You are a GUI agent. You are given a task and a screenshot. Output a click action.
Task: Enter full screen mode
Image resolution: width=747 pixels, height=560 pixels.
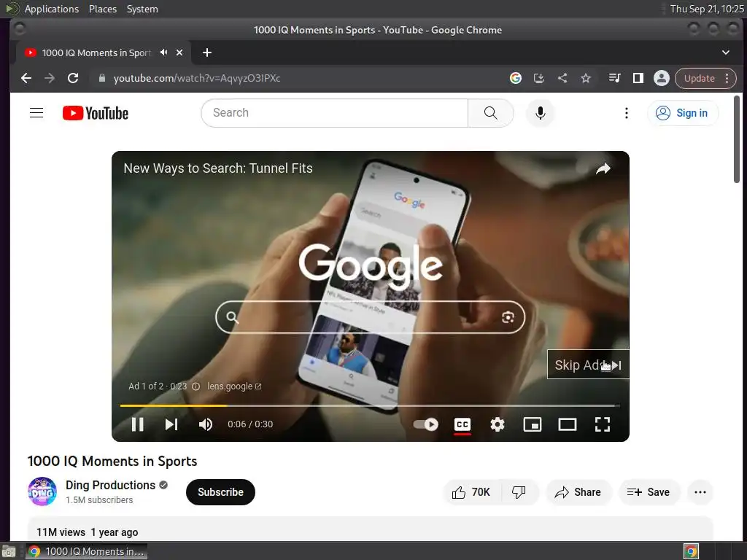[603, 424]
